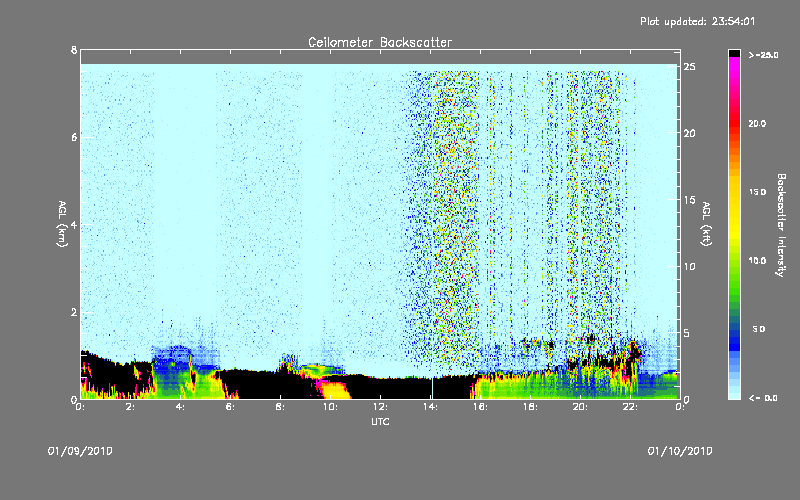This screenshot has width=800, height=500.
Task: Pick the red band of the colorbar
Action: tap(734, 123)
